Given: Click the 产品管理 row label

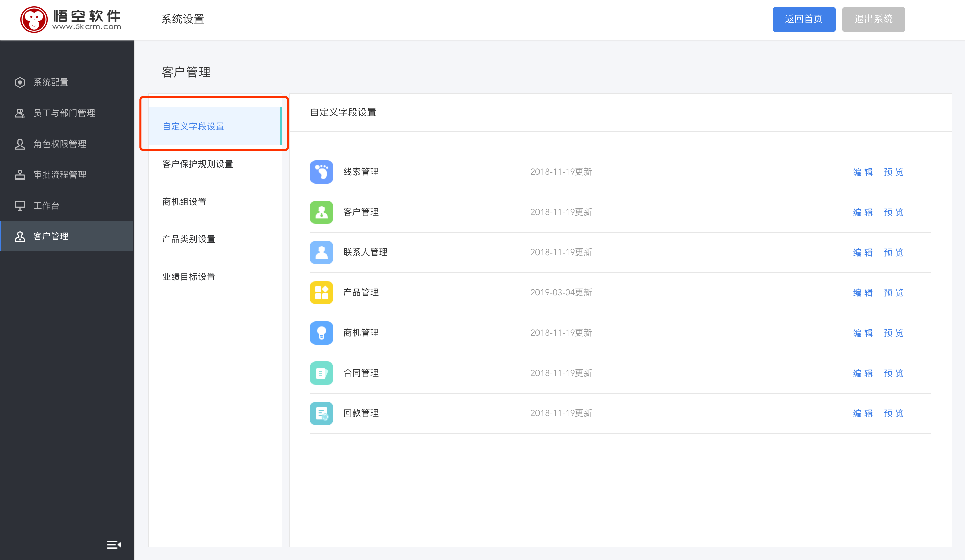Looking at the screenshot, I should [361, 293].
